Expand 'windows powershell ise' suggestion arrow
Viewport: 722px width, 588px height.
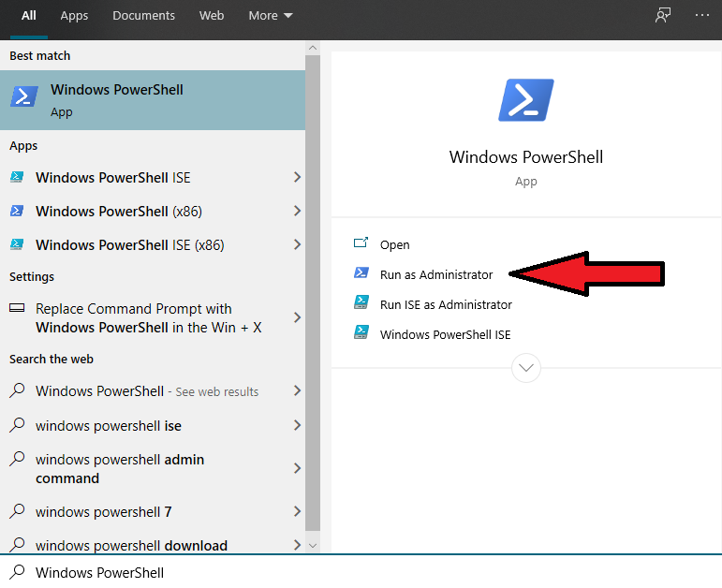(x=298, y=425)
